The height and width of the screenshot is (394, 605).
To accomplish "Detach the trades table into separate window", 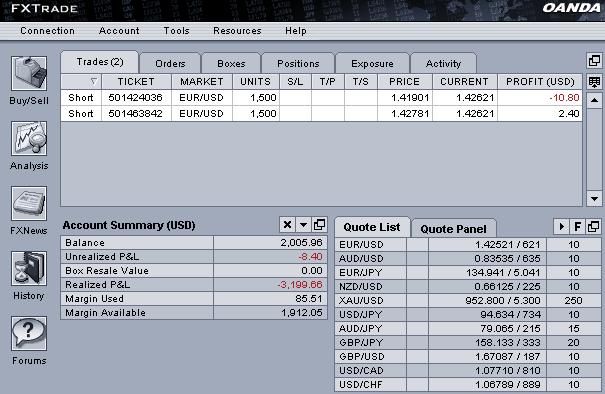I will tap(594, 61).
